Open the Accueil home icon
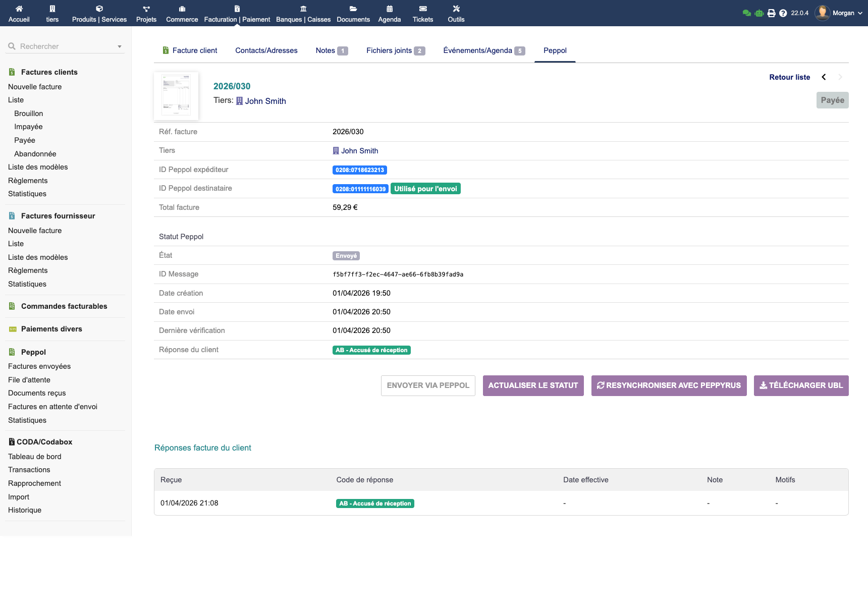 [19, 9]
